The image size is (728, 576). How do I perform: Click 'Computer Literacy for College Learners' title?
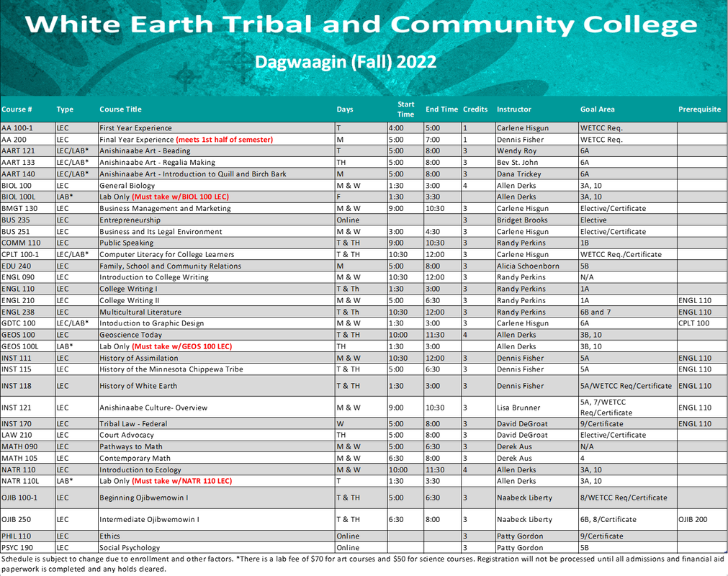(166, 254)
